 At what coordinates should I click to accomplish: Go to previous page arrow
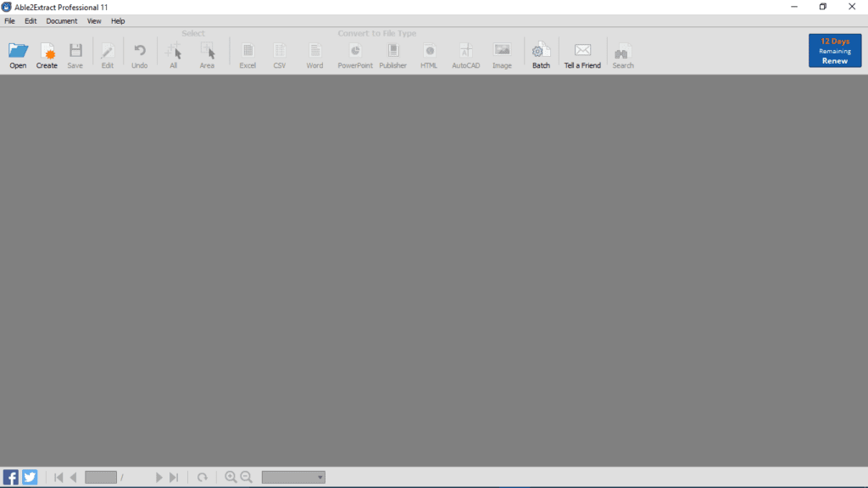(73, 477)
